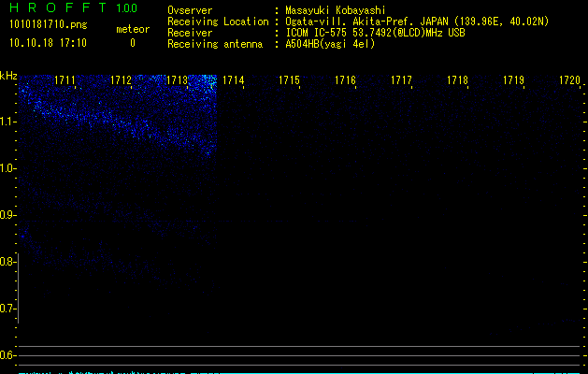Click the 0.6 kHz axis label
The width and height of the screenshot is (588, 374).
pos(7,355)
